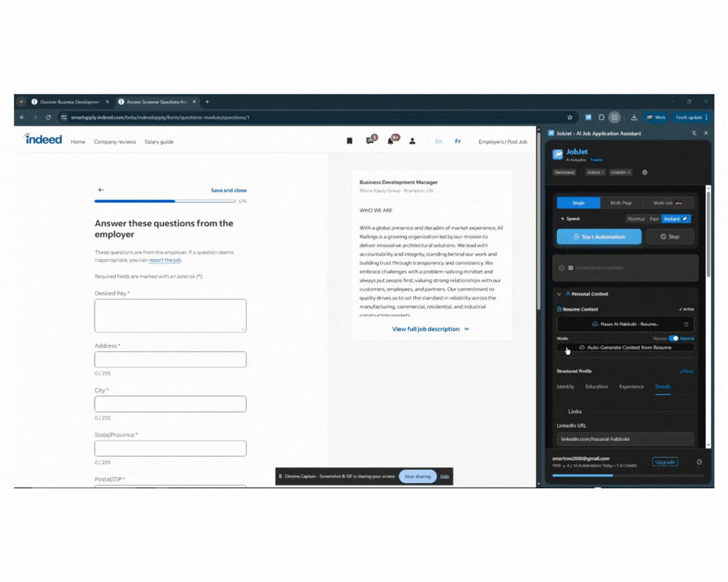Click the Save and close link

[229, 191]
